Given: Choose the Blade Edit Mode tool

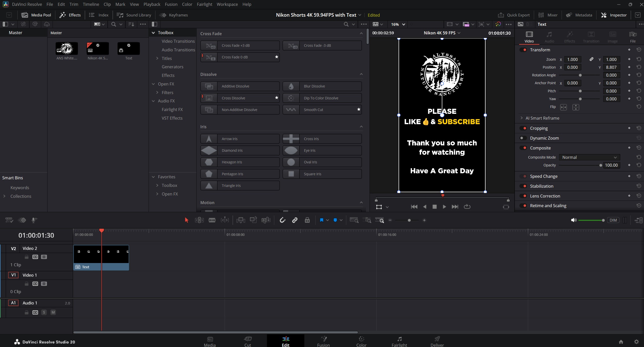Looking at the screenshot, I should (x=212, y=220).
